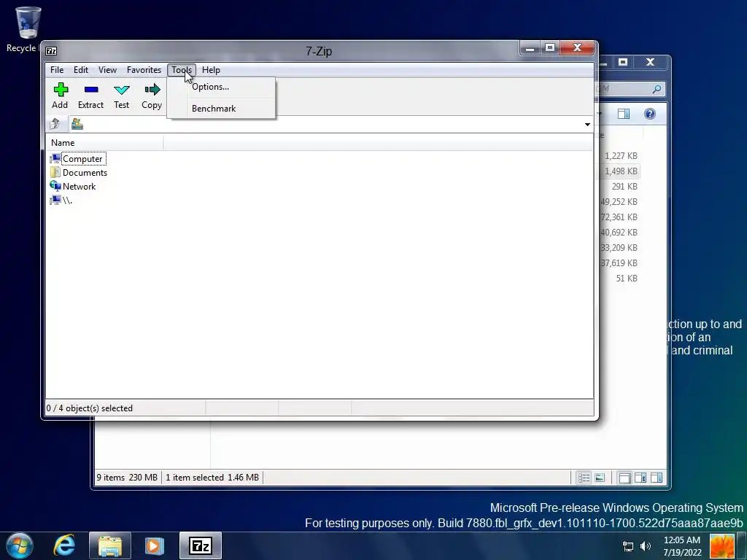Click the 7-Zip title bar icon
Image resolution: width=747 pixels, height=560 pixels.
tap(52, 51)
